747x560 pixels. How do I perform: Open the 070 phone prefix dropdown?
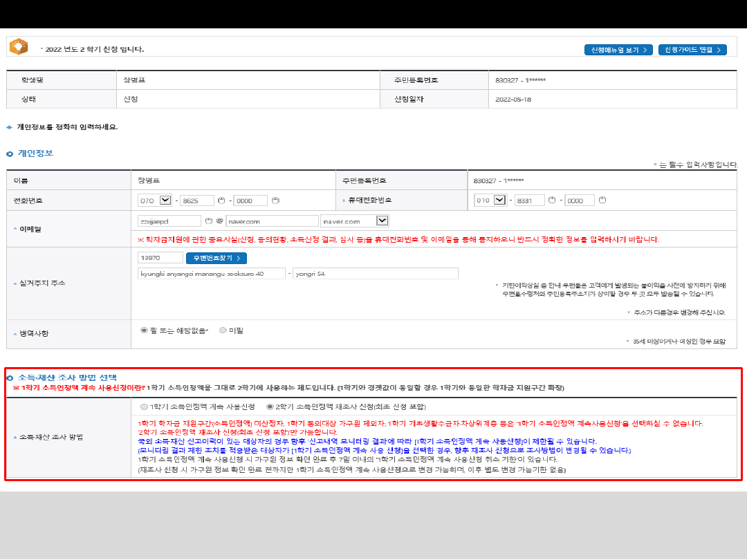[165, 200]
